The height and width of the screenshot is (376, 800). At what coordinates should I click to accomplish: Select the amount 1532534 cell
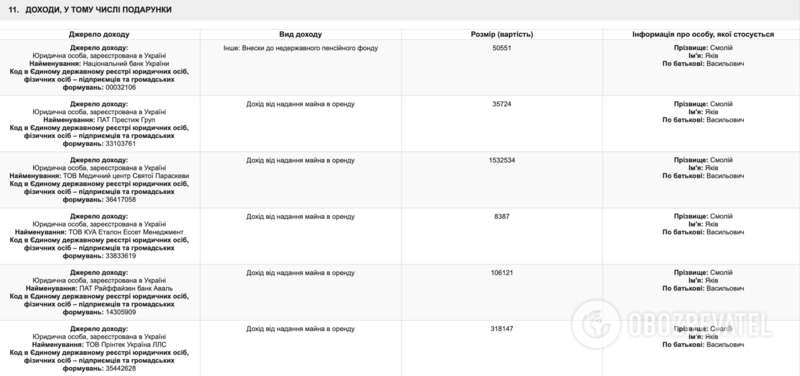point(502,160)
